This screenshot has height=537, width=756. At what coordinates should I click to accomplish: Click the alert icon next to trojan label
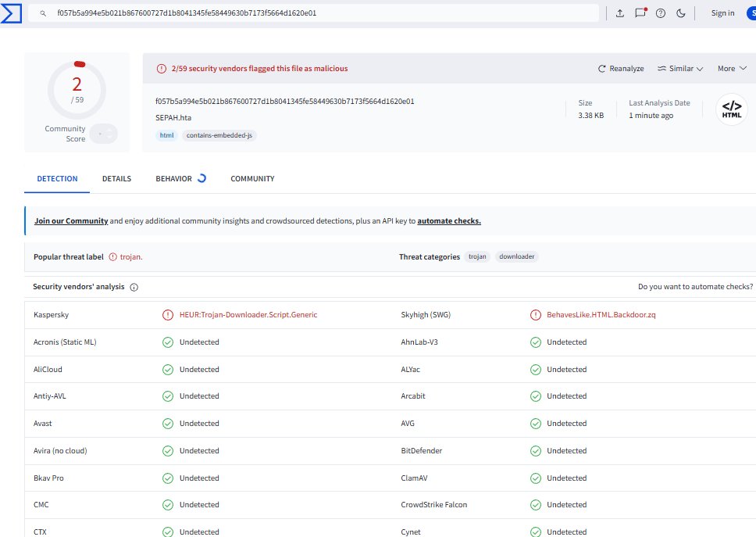[112, 257]
